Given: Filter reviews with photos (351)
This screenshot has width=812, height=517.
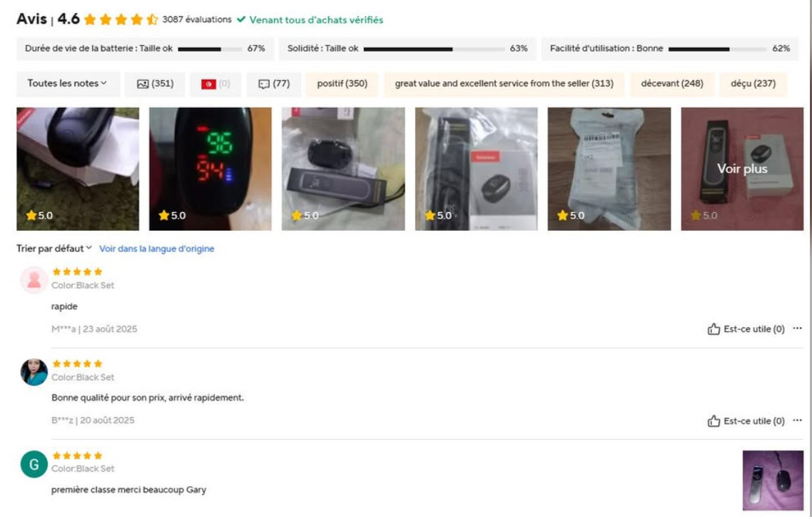Looking at the screenshot, I should 154,84.
